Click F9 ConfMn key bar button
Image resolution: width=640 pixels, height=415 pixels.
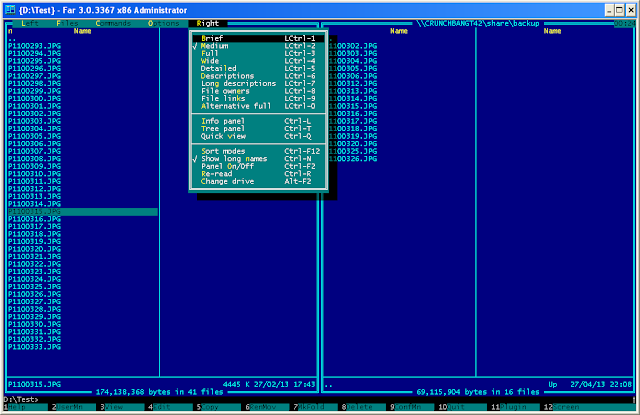[x=412, y=407]
